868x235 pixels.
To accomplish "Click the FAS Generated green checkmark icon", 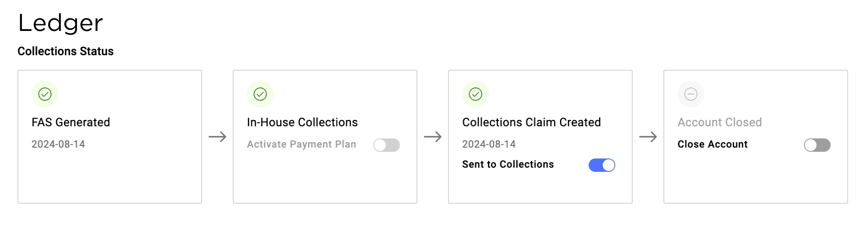I will 45,94.
